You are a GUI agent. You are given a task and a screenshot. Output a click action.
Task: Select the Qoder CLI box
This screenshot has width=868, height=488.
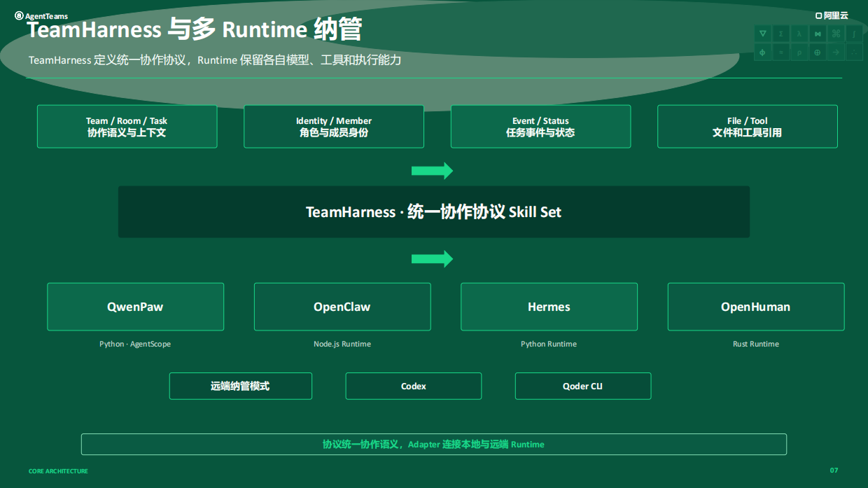[x=583, y=386]
